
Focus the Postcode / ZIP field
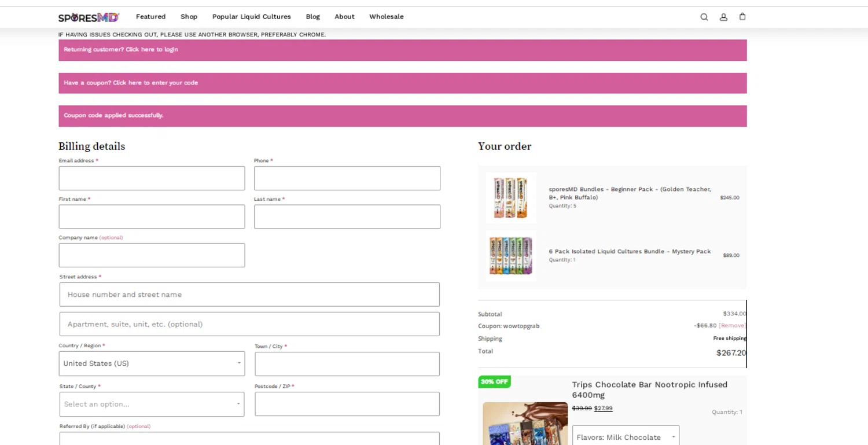[347, 404]
